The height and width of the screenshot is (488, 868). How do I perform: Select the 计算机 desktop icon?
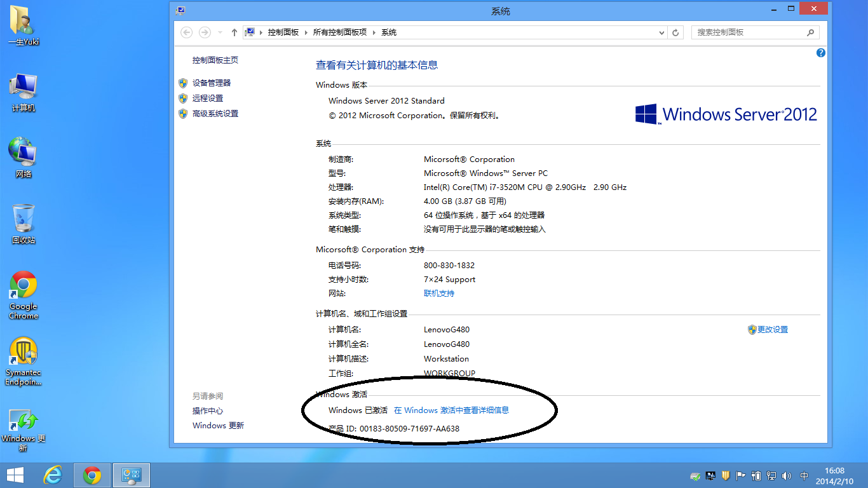(24, 93)
